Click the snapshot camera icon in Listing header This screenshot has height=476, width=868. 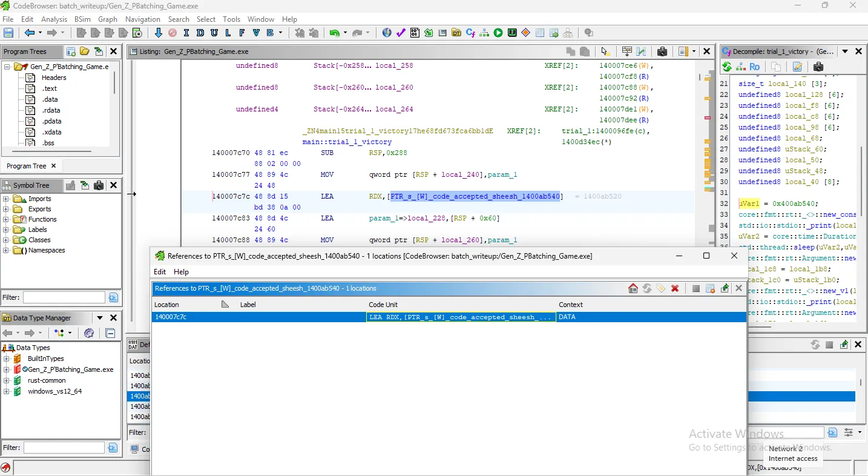tap(662, 51)
